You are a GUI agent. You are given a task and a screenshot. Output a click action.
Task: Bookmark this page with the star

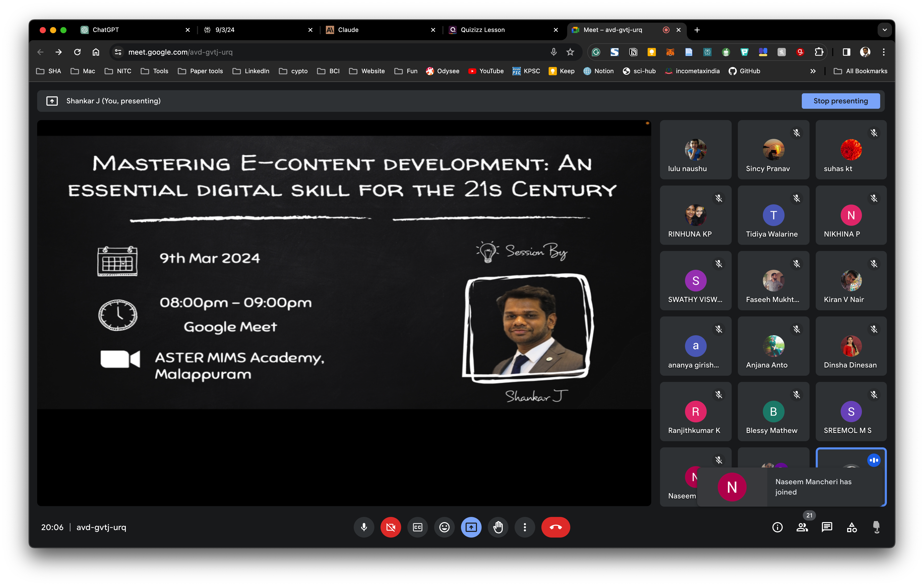(x=570, y=52)
